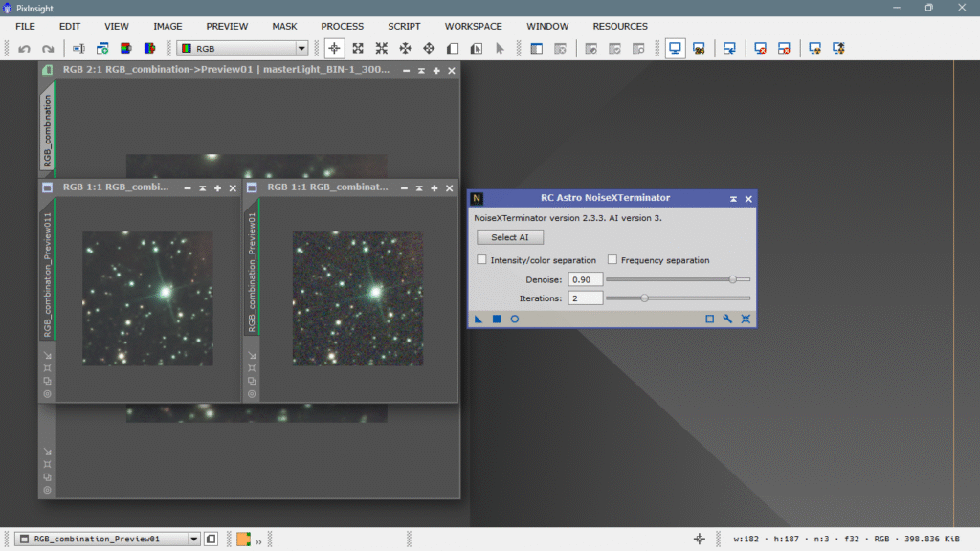Click the square icon next to view selector
Image resolution: width=980 pixels, height=551 pixels.
(212, 540)
